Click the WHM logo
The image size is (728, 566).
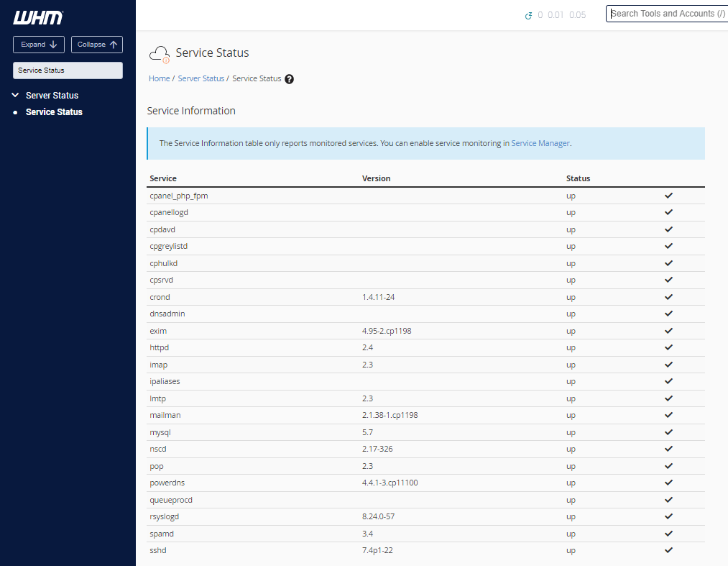coord(37,16)
